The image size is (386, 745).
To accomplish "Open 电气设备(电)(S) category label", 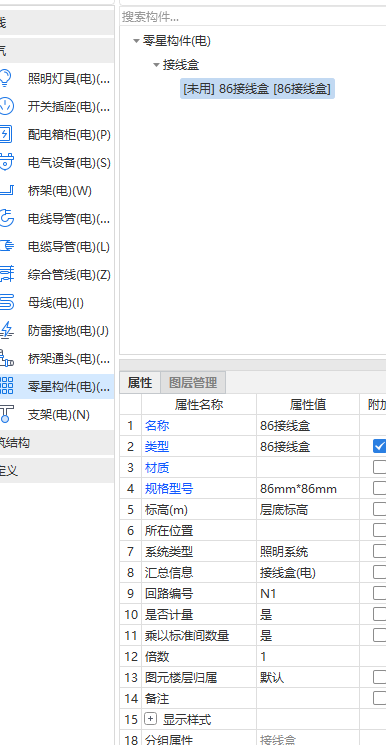I will click(69, 163).
